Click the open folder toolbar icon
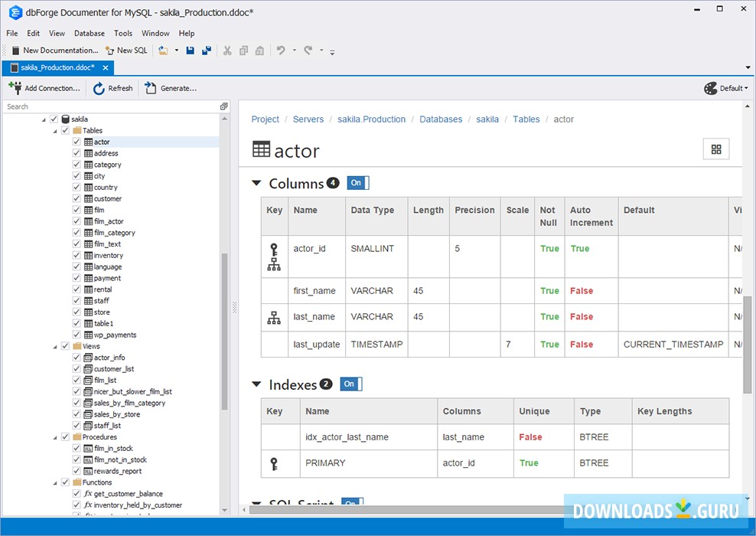756x536 pixels. point(164,51)
